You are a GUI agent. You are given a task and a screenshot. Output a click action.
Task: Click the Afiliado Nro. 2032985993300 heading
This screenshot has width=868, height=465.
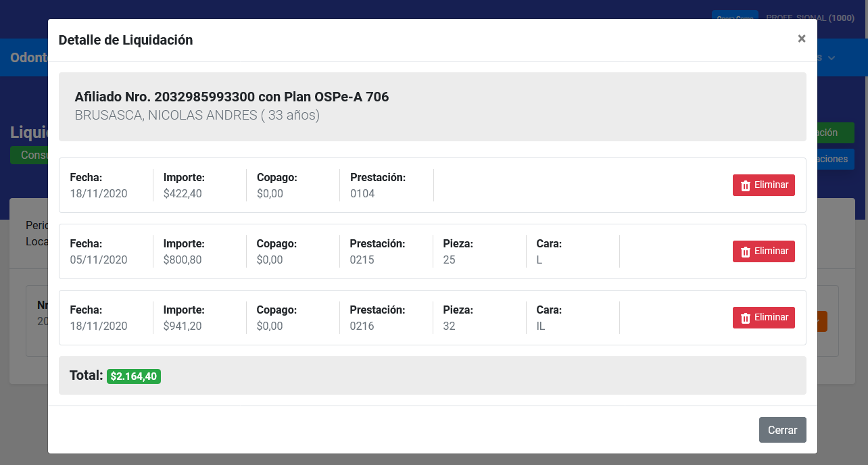coord(232,97)
